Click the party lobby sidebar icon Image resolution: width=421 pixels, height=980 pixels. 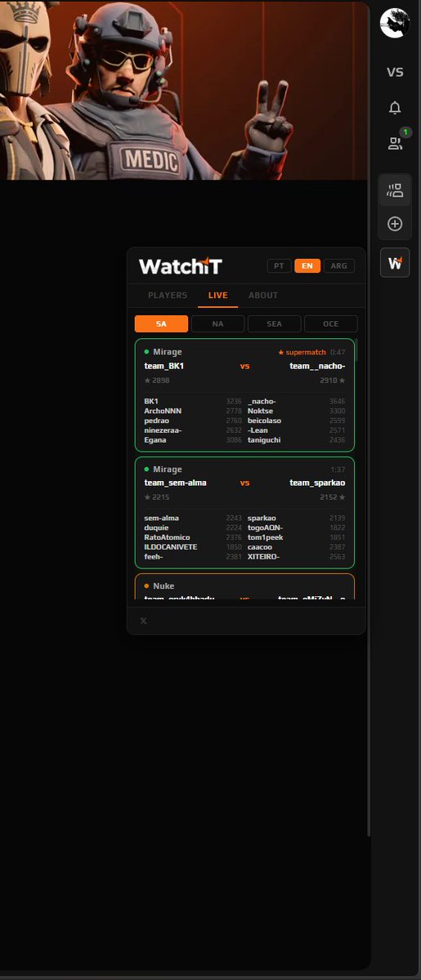coord(395,190)
